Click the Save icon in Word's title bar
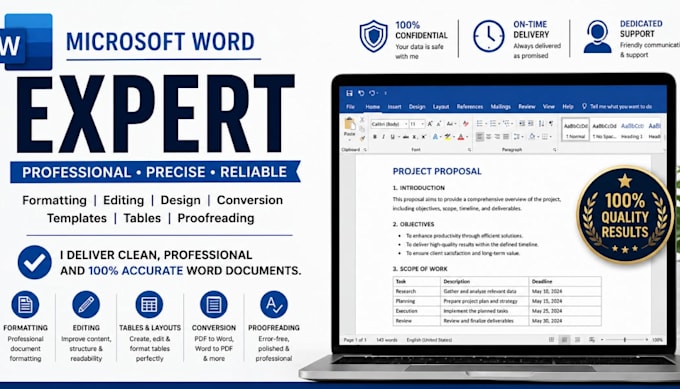Screen dimensions: 680x389 pos(350,93)
